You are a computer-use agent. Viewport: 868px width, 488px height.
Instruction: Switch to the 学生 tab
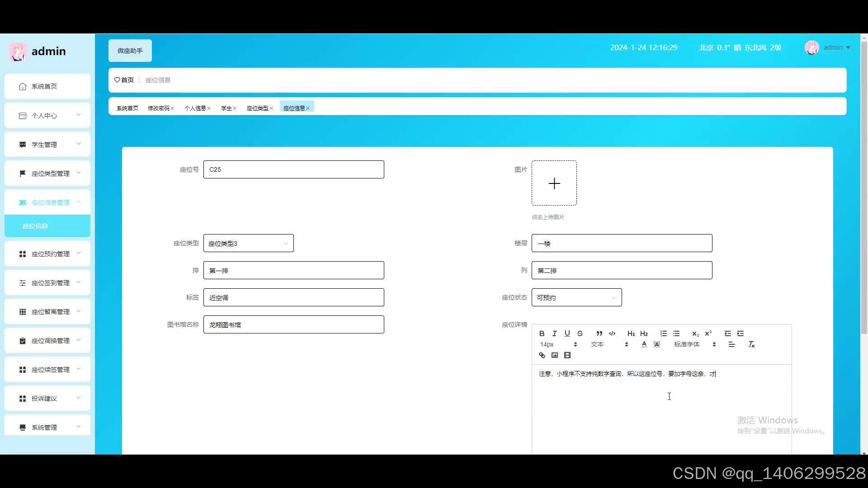click(x=226, y=108)
